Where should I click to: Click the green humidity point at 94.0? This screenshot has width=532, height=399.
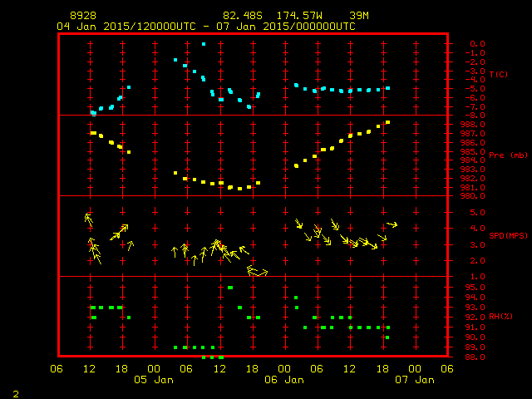pyautogui.click(x=296, y=298)
